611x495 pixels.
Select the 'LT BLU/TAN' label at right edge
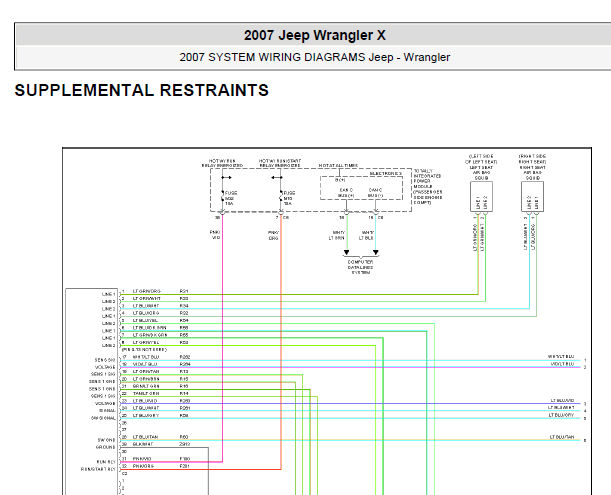[x=562, y=437]
